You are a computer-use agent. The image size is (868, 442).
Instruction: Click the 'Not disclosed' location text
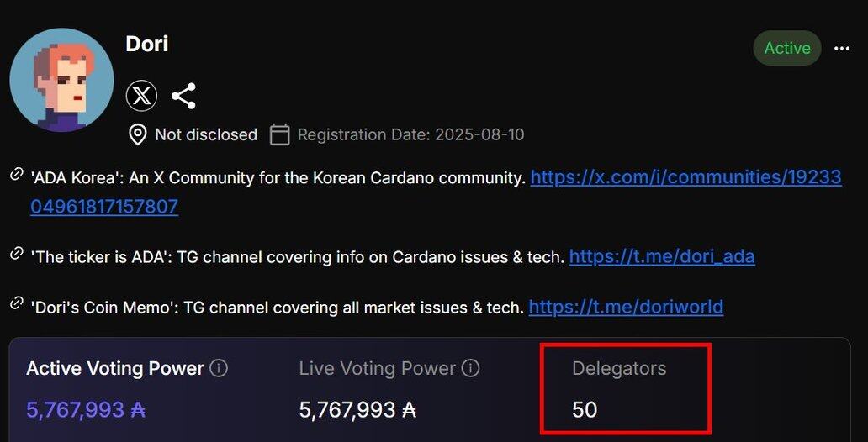tap(206, 134)
